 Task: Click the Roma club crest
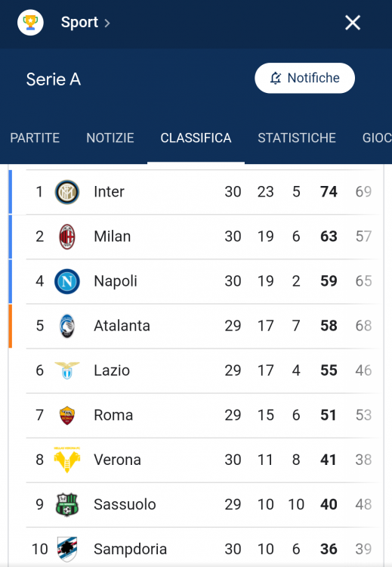tap(66, 415)
